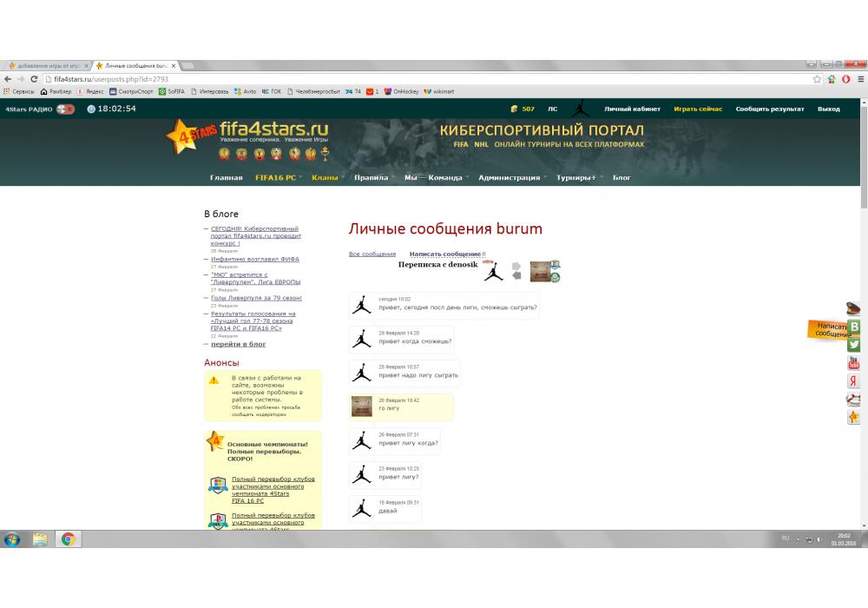Toggle the 4Stars РАДИО player switch
The height and width of the screenshot is (608, 868).
[x=65, y=109]
